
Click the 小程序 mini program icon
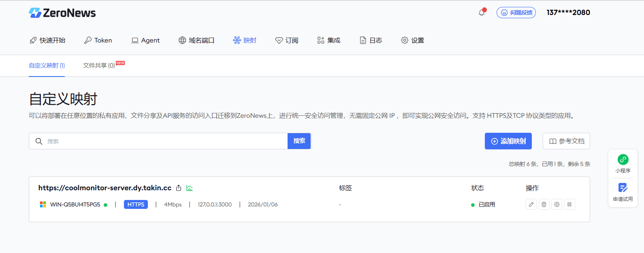623,159
